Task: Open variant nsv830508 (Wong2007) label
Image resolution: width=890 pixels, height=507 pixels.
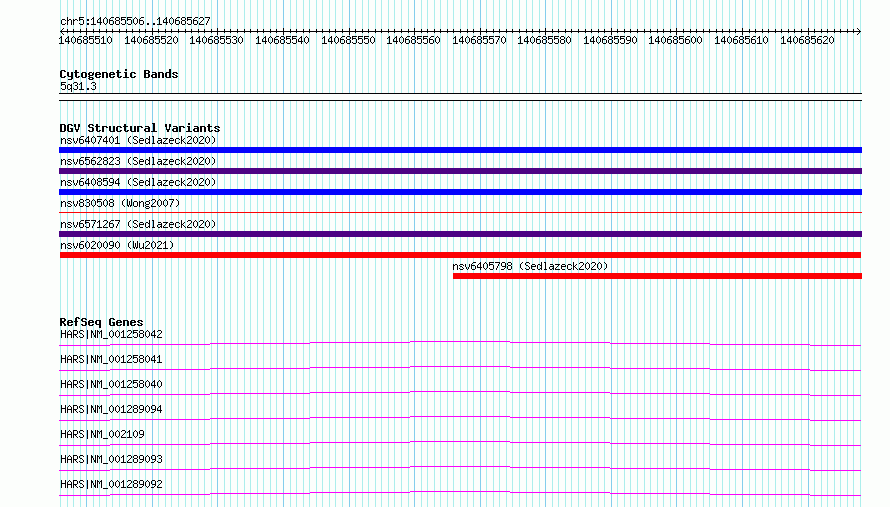Action: point(120,203)
